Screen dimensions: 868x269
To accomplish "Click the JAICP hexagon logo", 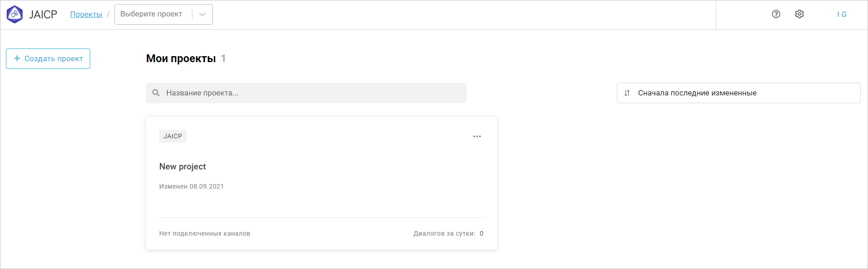I will coord(15,14).
